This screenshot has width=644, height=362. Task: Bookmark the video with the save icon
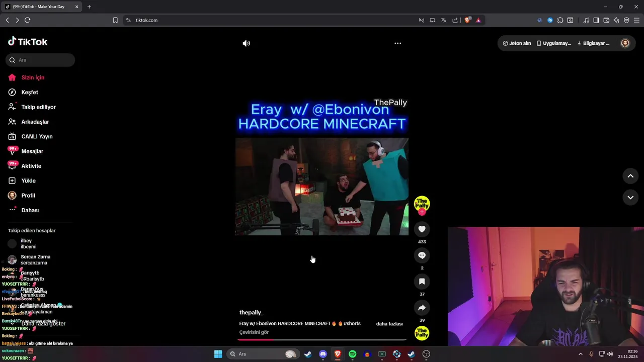(x=422, y=282)
